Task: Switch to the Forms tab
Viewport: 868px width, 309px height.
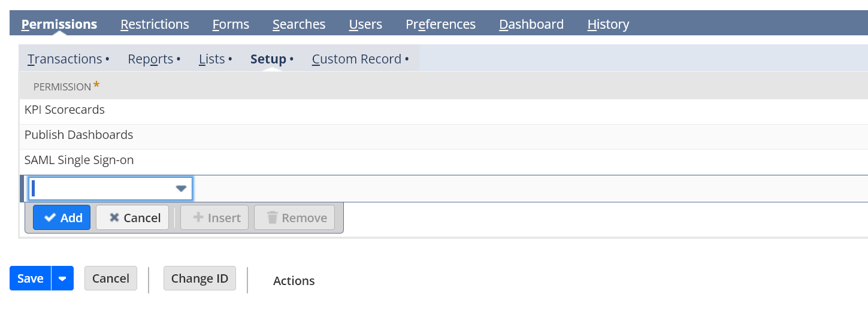Action: click(231, 25)
